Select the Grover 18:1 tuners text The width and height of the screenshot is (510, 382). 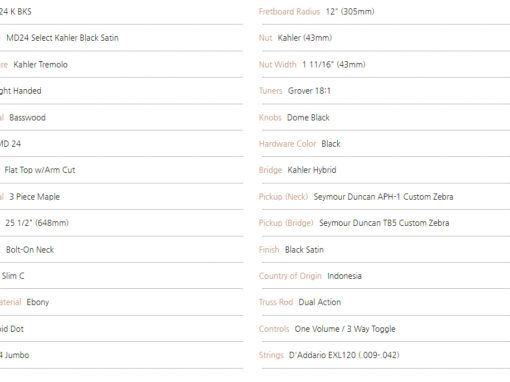pyautogui.click(x=309, y=91)
